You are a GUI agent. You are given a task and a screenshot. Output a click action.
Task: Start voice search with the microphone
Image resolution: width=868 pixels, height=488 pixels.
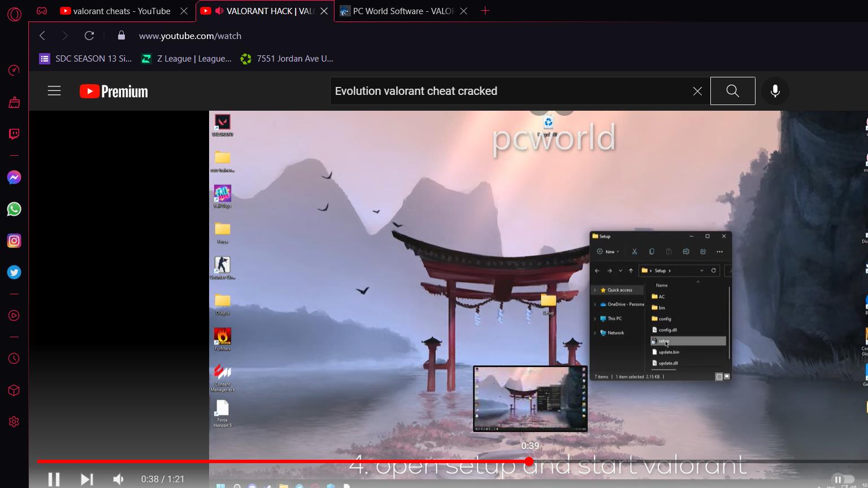coord(775,91)
